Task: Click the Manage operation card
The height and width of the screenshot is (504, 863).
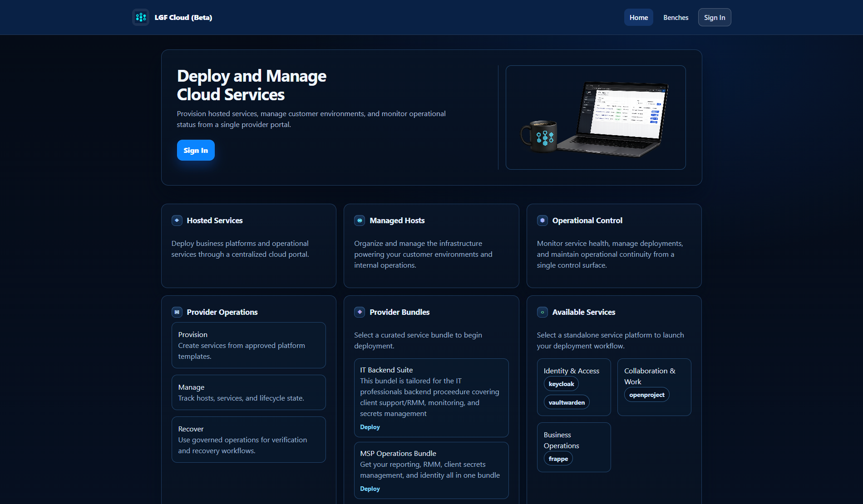Action: (x=249, y=392)
